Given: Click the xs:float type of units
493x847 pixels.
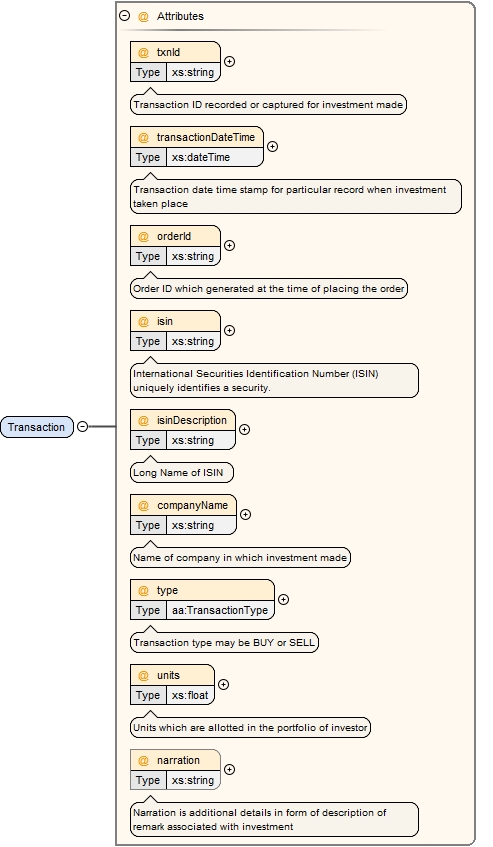Looking at the screenshot, I should pyautogui.click(x=190, y=695).
